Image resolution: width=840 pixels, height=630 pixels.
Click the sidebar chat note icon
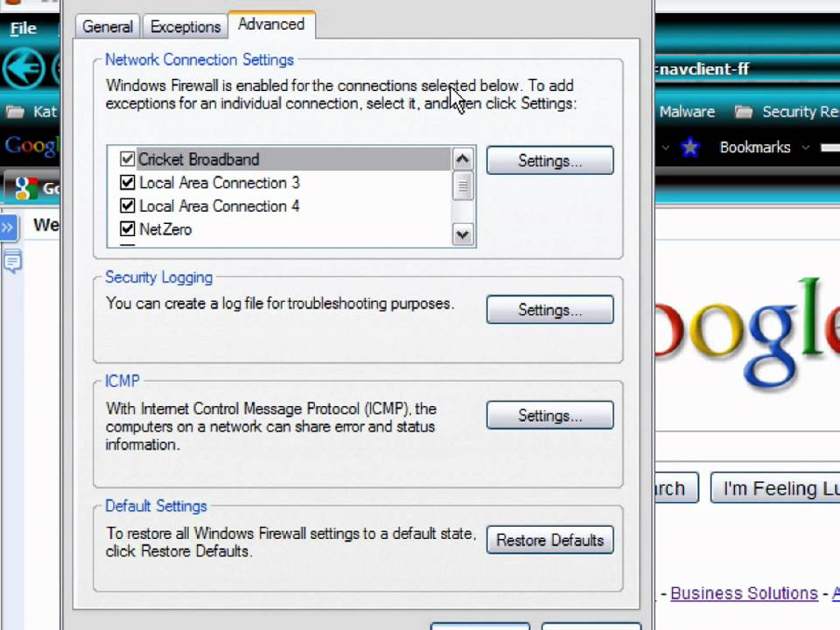click(11, 262)
